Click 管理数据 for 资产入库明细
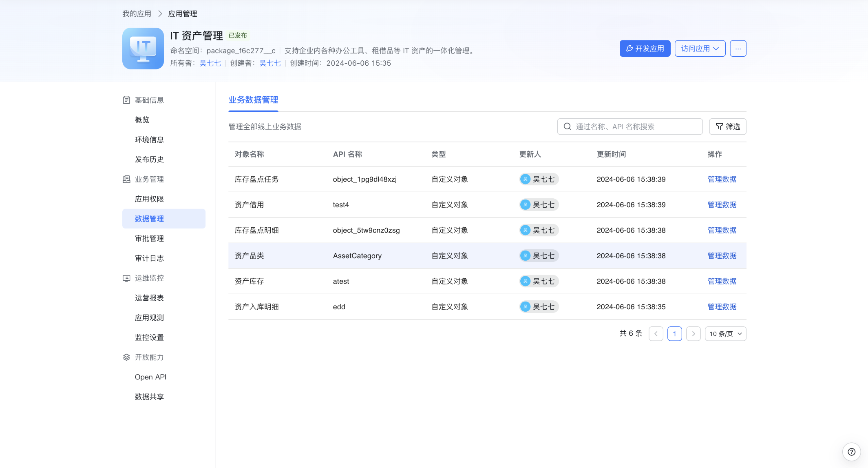 tap(722, 307)
